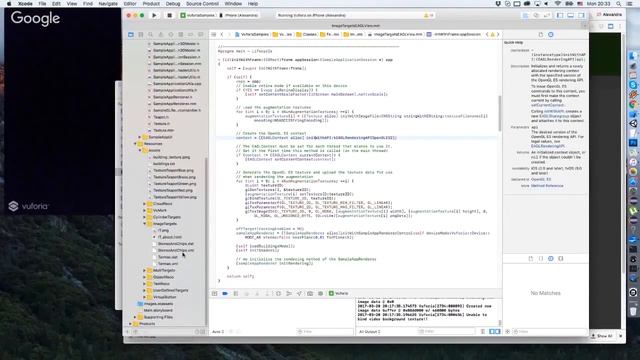Add a new file with the navigator plus button

128,332
